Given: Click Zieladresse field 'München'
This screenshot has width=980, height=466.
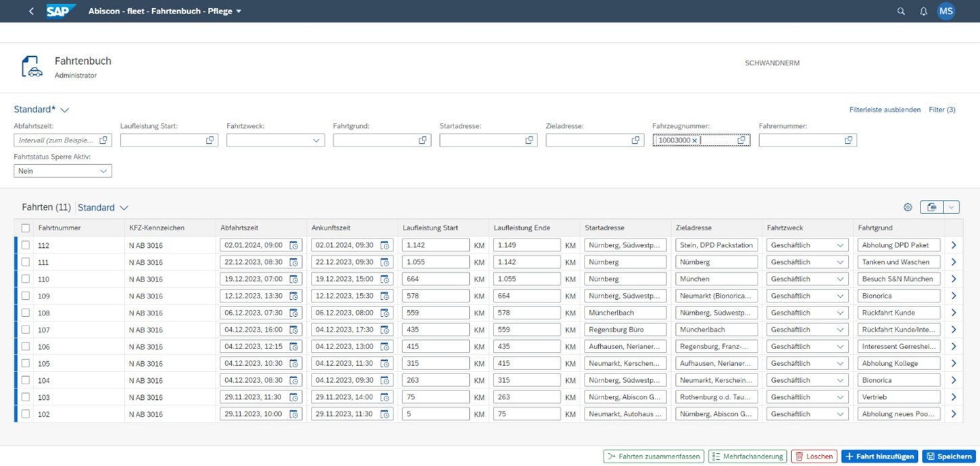Looking at the screenshot, I should (x=716, y=279).
